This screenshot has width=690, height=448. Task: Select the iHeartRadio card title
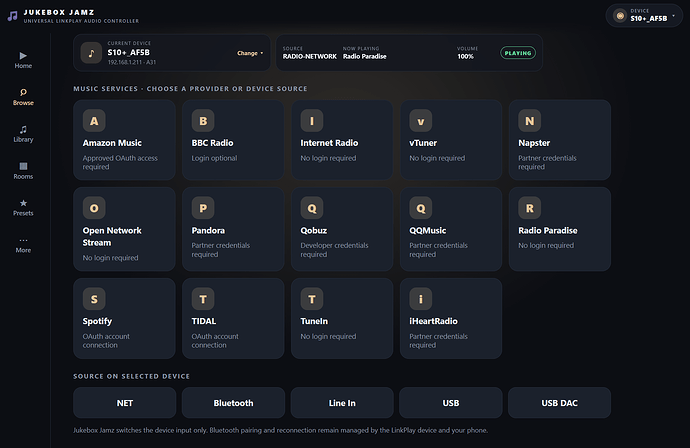(433, 321)
